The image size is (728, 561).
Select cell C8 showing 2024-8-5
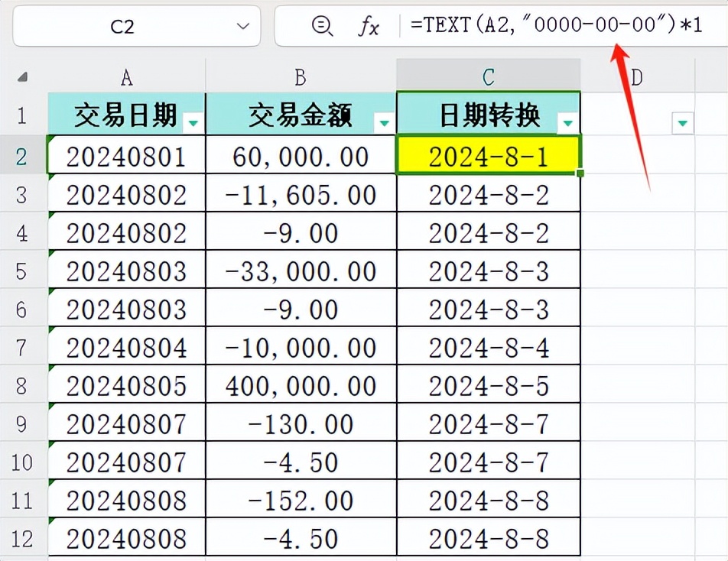click(x=489, y=384)
